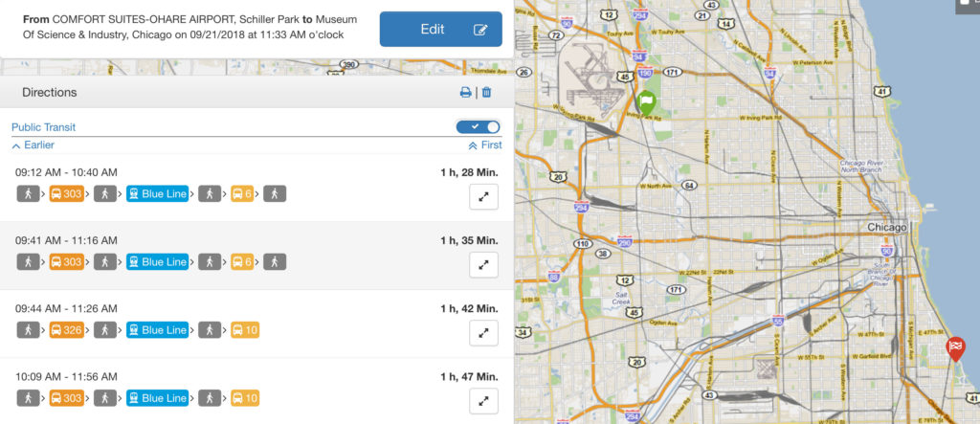Click the 1 h, 47 Min. duration
Image resolution: width=980 pixels, height=424 pixels.
(x=469, y=376)
